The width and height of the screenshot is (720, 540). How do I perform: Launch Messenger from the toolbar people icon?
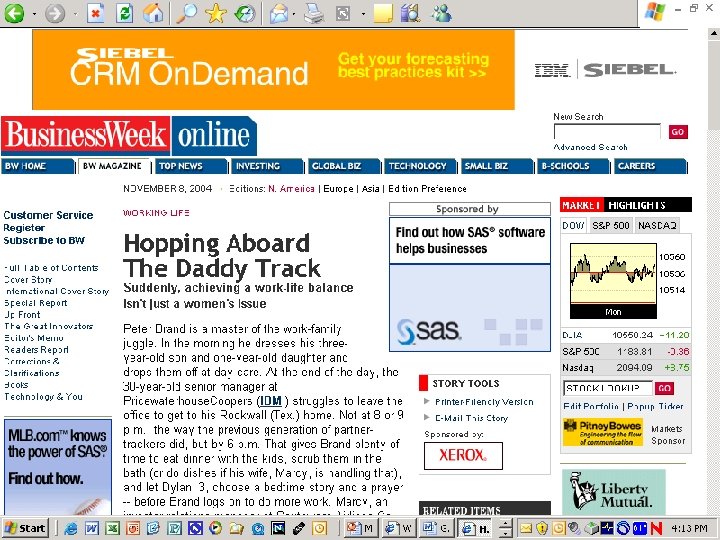click(441, 13)
